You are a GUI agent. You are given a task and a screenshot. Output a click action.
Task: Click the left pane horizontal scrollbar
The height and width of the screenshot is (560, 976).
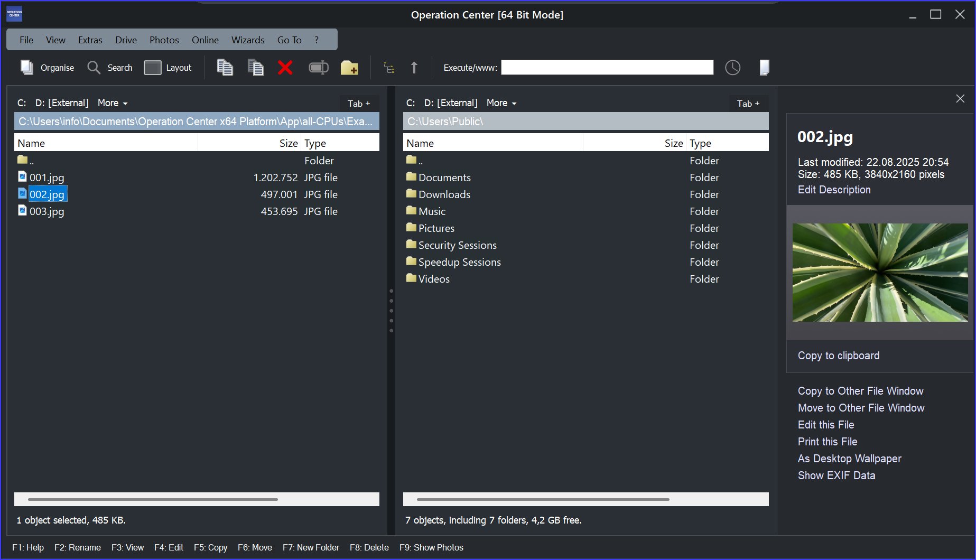[153, 499]
